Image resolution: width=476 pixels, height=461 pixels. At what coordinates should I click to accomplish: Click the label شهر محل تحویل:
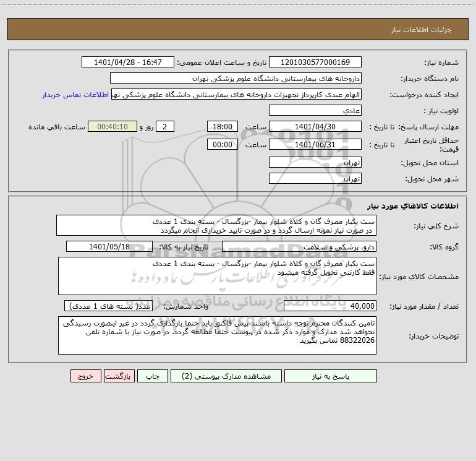(x=432, y=179)
